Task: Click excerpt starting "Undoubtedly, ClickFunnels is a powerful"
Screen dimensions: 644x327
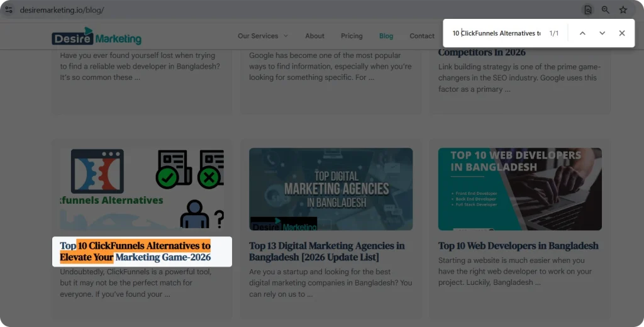Action: pos(136,283)
